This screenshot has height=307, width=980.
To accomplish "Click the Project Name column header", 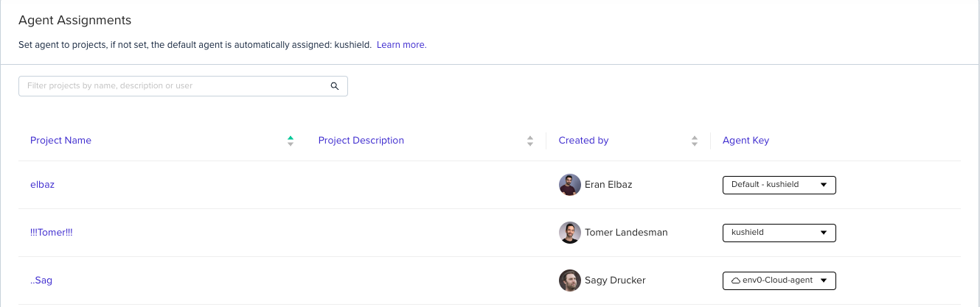I will [x=60, y=141].
